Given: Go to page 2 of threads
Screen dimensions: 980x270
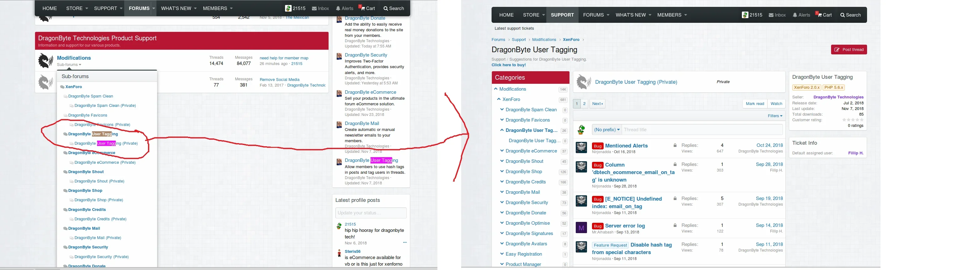Looking at the screenshot, I should [584, 104].
